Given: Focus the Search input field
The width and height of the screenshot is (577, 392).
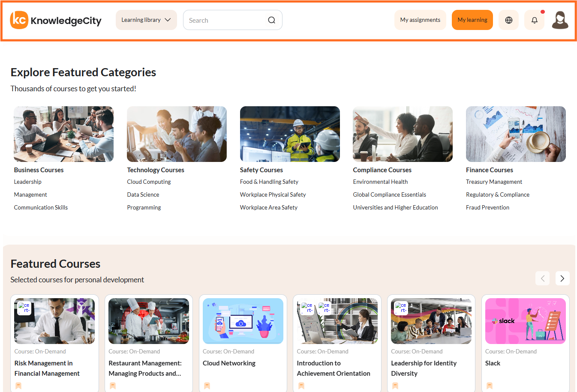Looking at the screenshot, I should click(x=233, y=20).
